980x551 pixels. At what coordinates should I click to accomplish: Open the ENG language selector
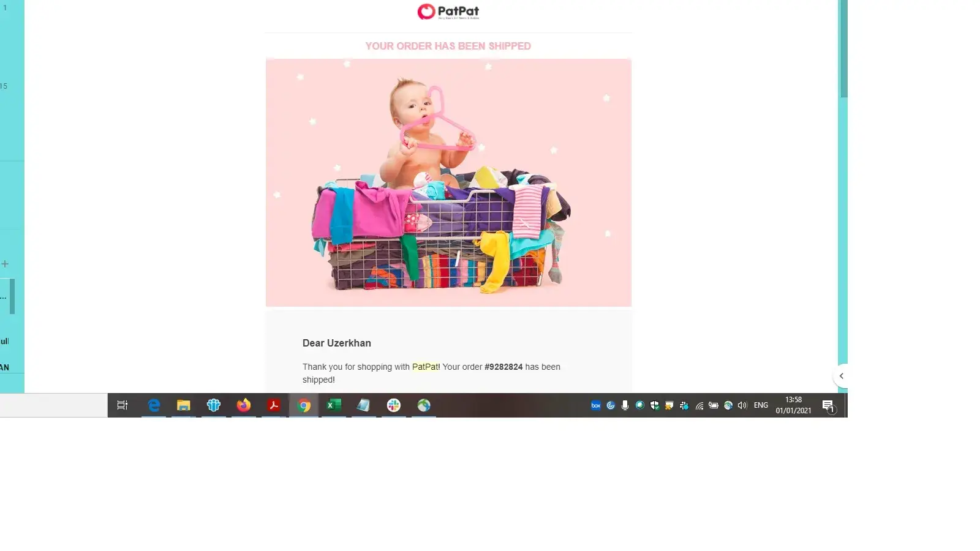click(x=761, y=405)
